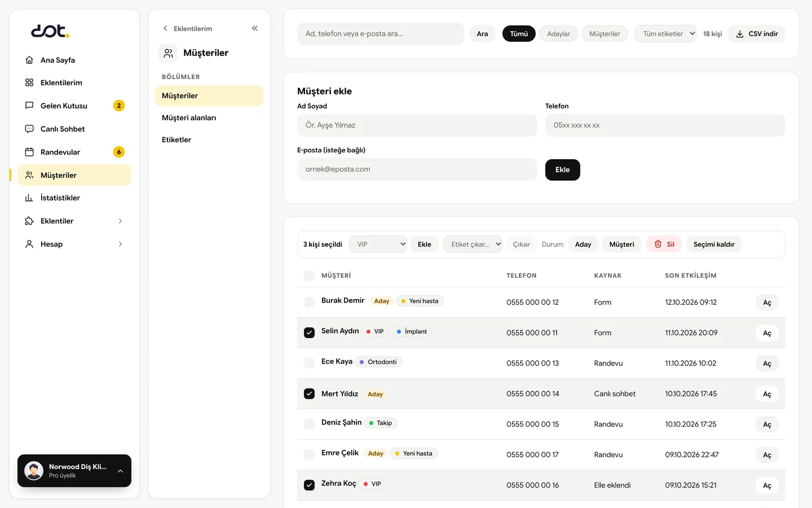This screenshot has height=508, width=812.
Task: Click Seçimi kaldır button
Action: tap(714, 244)
